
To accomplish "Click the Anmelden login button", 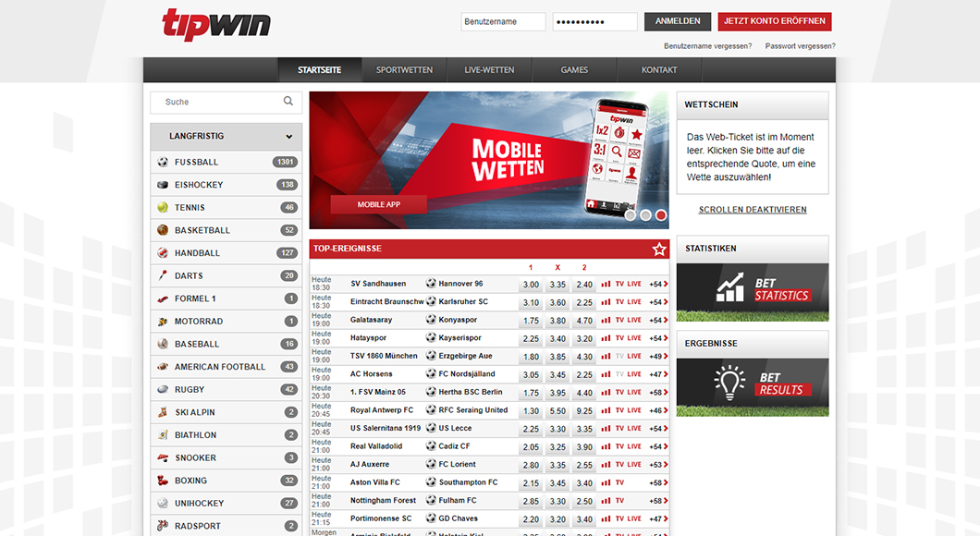I will point(678,21).
